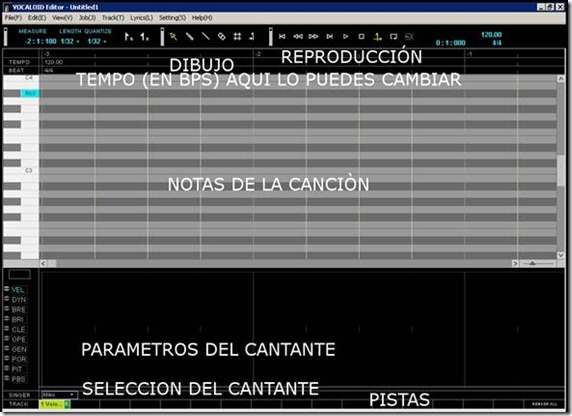The height and width of the screenshot is (416, 572).
Task: Click the scroll up arrow of piano roll
Action: [x=560, y=79]
